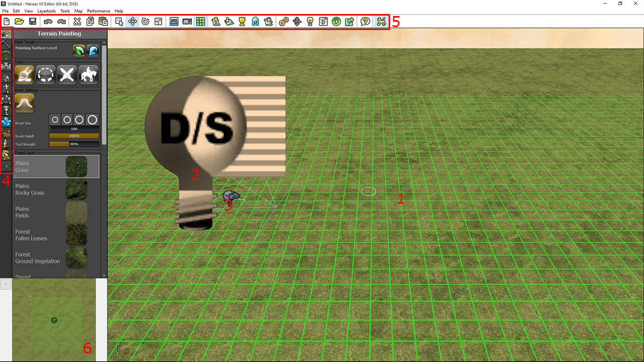Cut the selection with the scissors icon
Viewport: 644px width, 362px height.
77,22
